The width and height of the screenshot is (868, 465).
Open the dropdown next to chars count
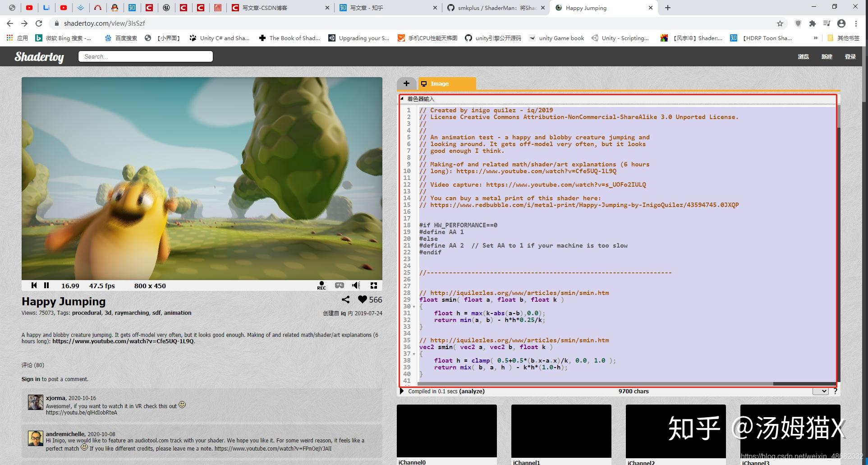coord(821,391)
